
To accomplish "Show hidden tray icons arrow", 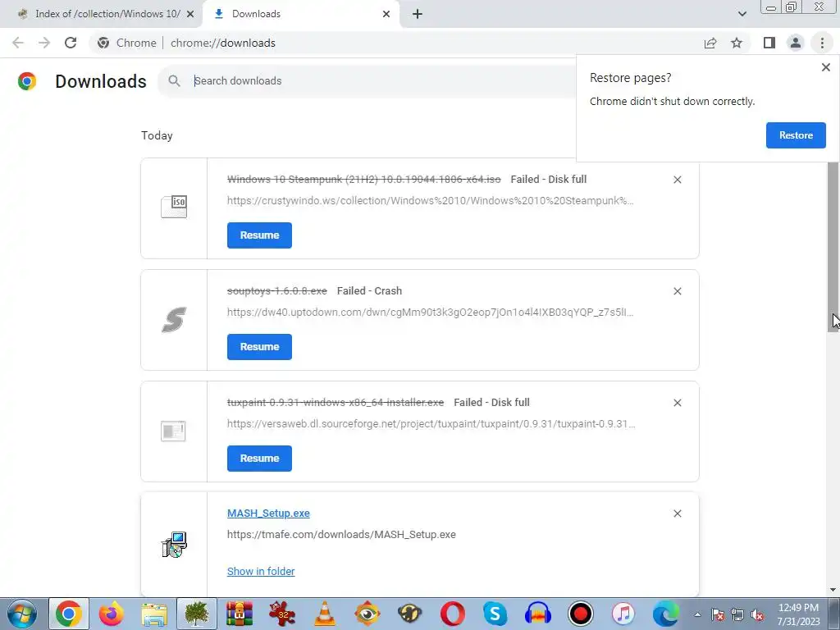I will point(697,614).
